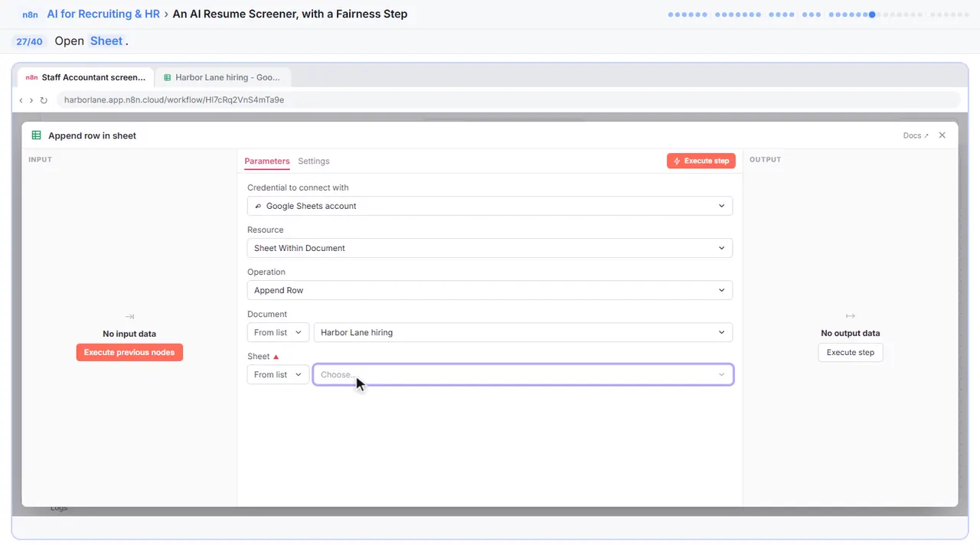Open the Operation dropdown set to Append Row
This screenshot has width=980, height=551.
pyautogui.click(x=490, y=290)
